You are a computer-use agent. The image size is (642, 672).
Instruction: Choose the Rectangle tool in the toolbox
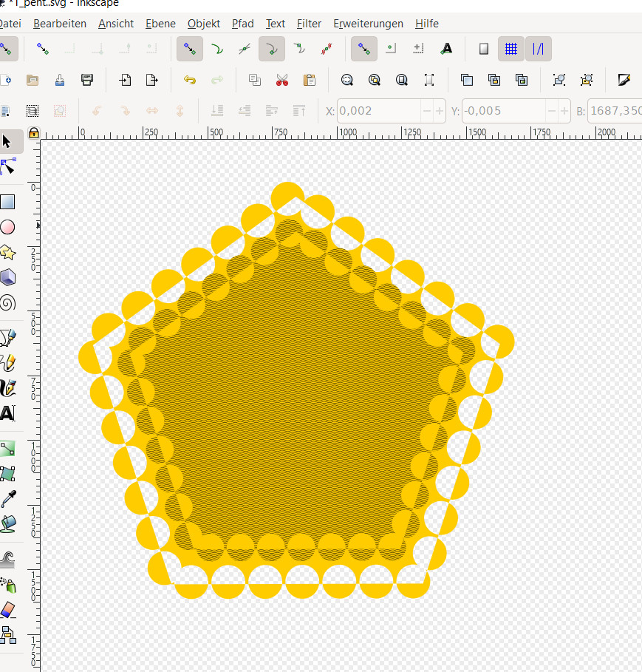pyautogui.click(x=7, y=202)
